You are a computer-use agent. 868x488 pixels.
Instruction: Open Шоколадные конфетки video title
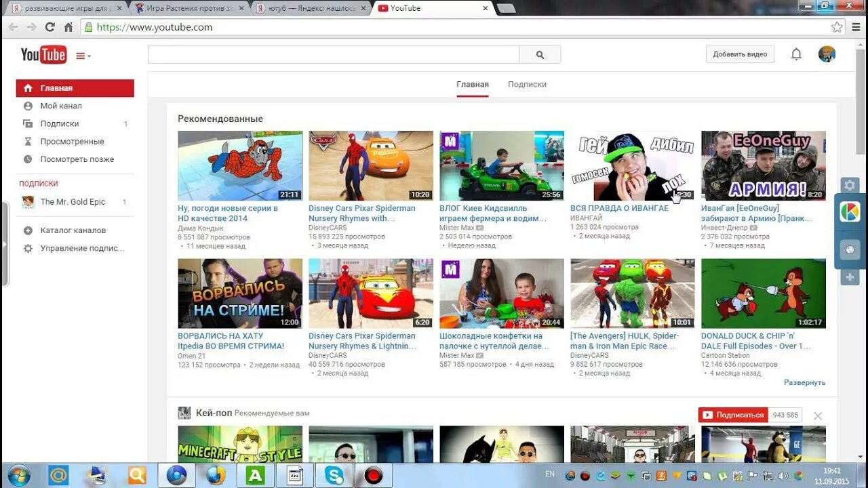pos(494,341)
